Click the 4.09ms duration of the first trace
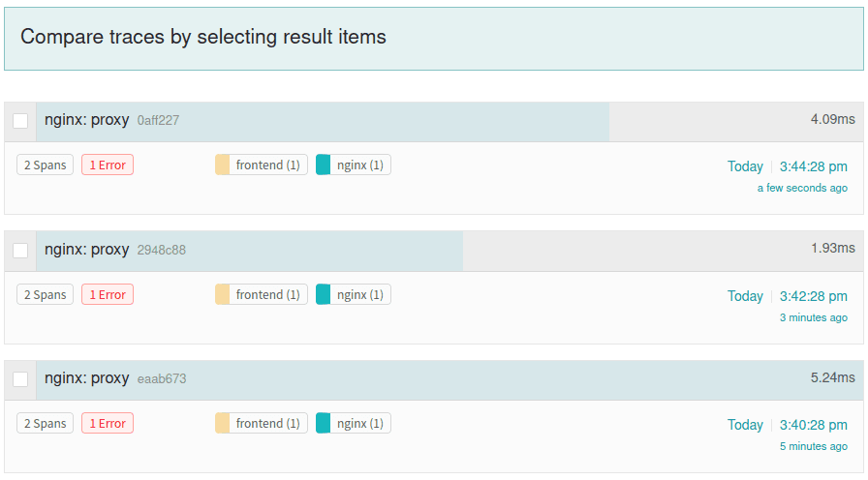Viewport: 868px width, 480px height. tap(832, 120)
